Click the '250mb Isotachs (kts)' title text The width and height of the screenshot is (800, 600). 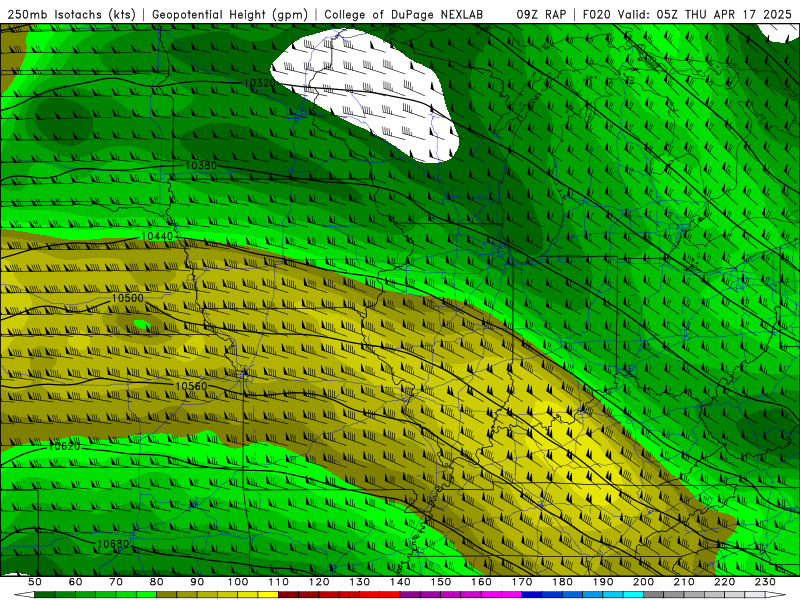[x=71, y=14]
